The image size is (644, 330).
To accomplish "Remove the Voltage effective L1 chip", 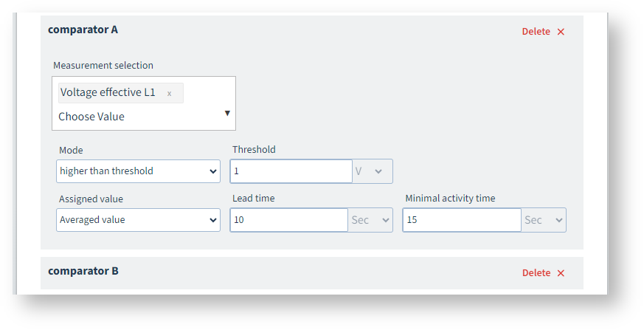I will point(169,93).
